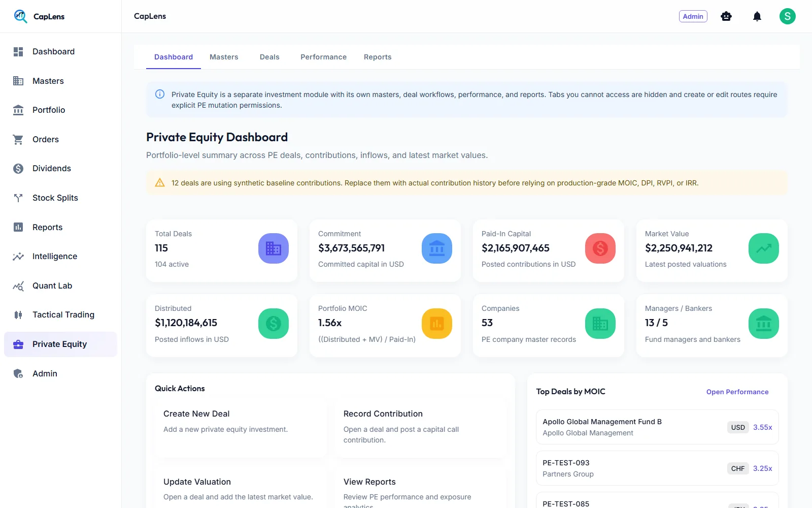Screen dimensions: 812x508
Task: Click the 104 active deals text
Action: (172, 264)
